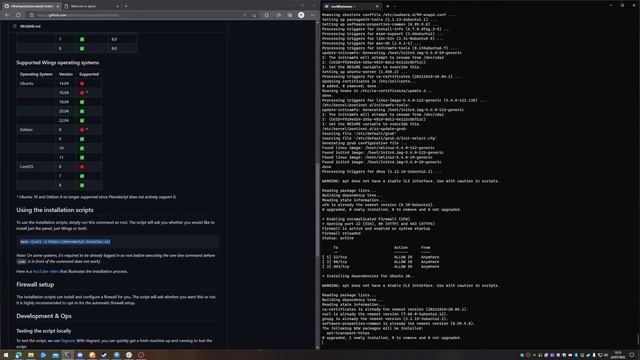Click the Windows Terminal taskbar icon
Viewport: 640px width, 360px height.
click(67, 355)
